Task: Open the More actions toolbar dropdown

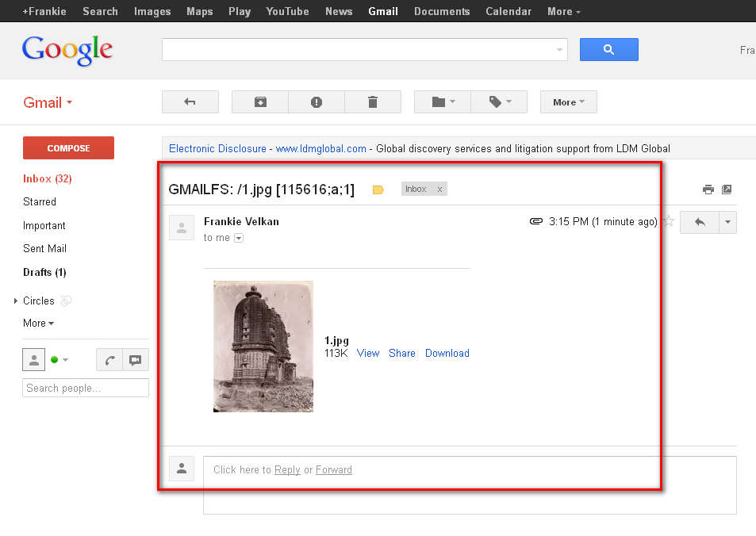Action: (x=569, y=101)
